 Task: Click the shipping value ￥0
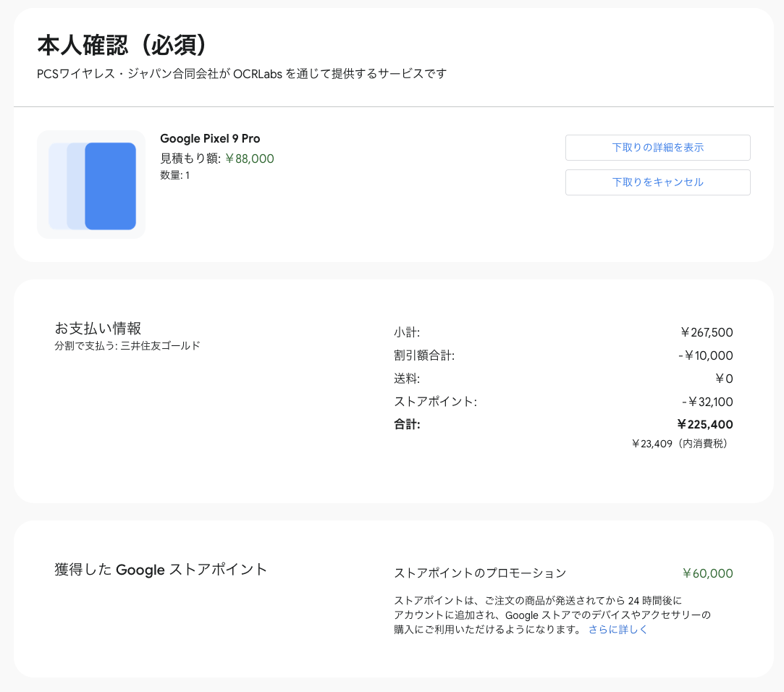click(724, 379)
